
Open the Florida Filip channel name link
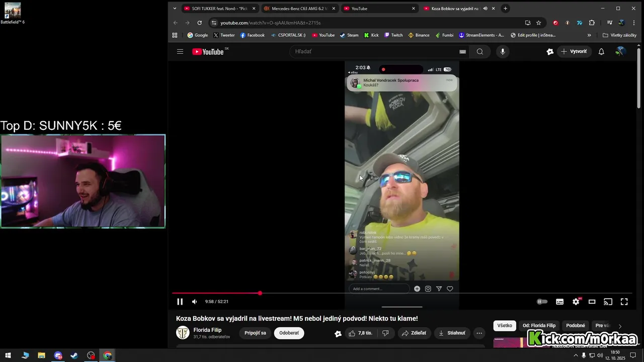coord(207,330)
